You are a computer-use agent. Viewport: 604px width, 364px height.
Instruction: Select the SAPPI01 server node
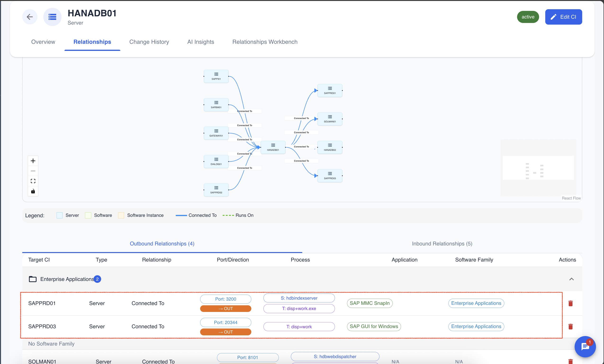click(x=216, y=76)
